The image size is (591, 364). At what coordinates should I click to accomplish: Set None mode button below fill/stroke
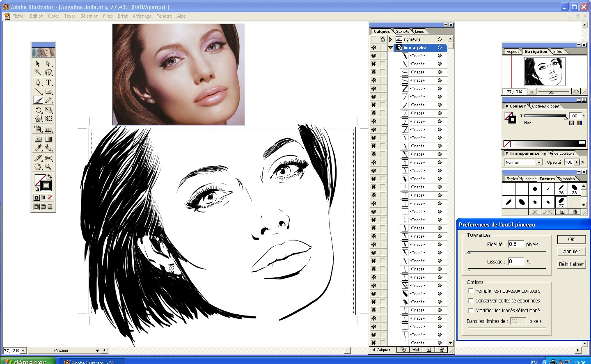[50, 197]
